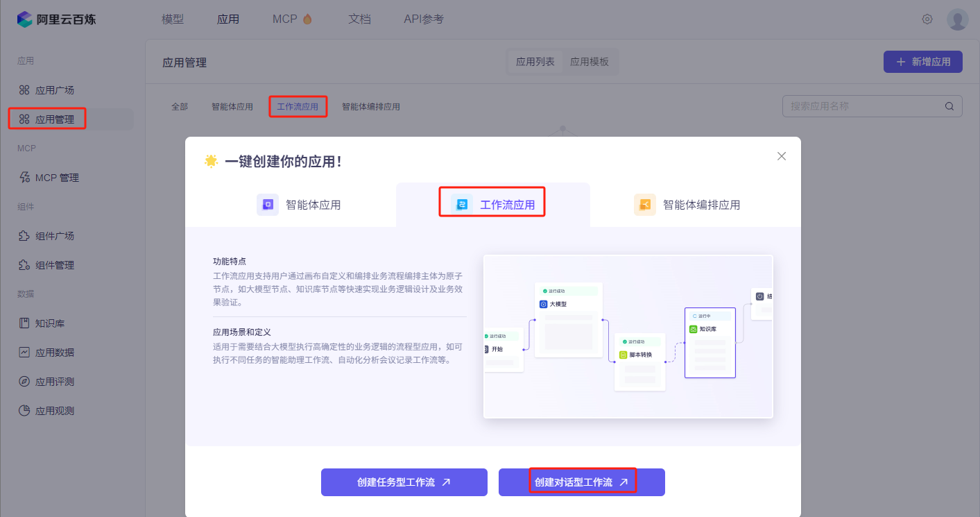Click the 应用评测 compass icon
Screen dimensions: 980x517
click(x=24, y=382)
